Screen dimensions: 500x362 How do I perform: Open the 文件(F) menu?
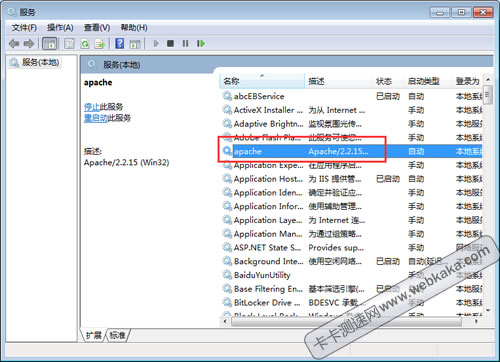pyautogui.click(x=24, y=28)
